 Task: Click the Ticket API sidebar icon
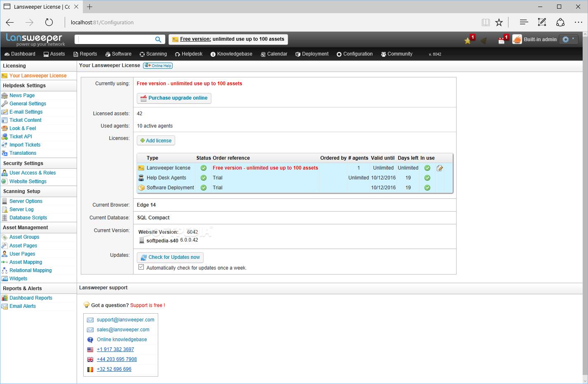click(x=5, y=137)
